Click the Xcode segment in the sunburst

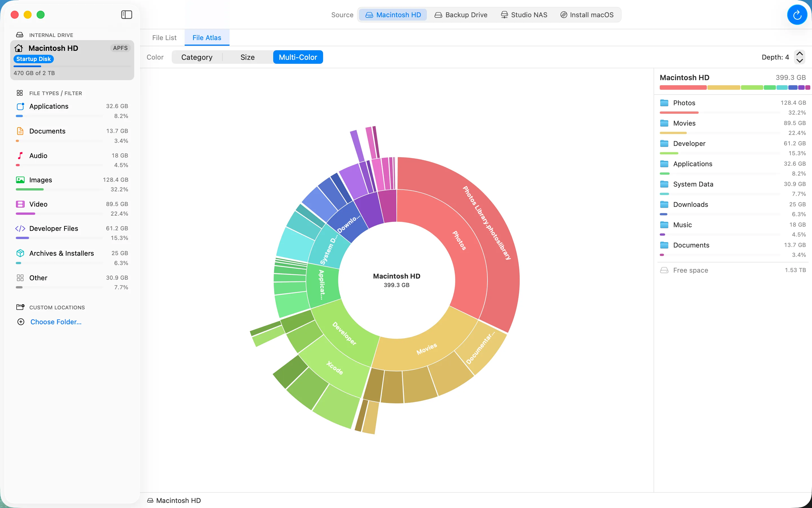point(335,367)
